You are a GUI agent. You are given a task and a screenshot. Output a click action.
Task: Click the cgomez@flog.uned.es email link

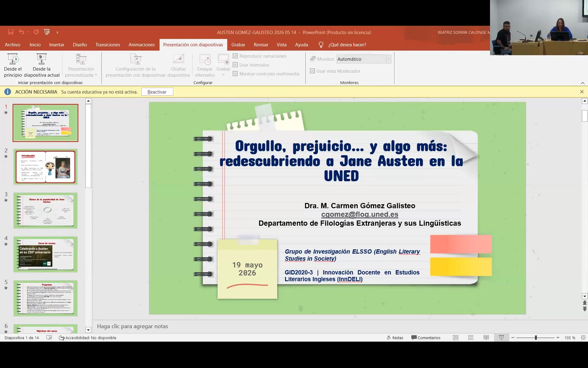coord(360,214)
